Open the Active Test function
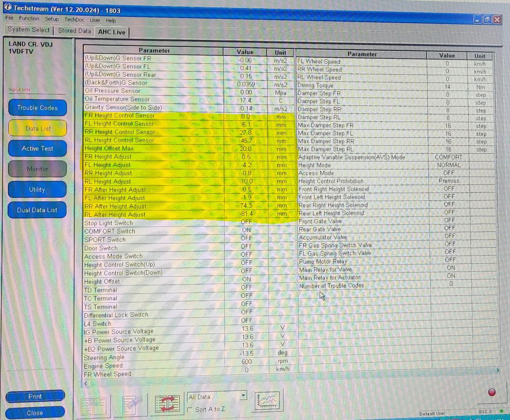The image size is (510, 420). [37, 149]
